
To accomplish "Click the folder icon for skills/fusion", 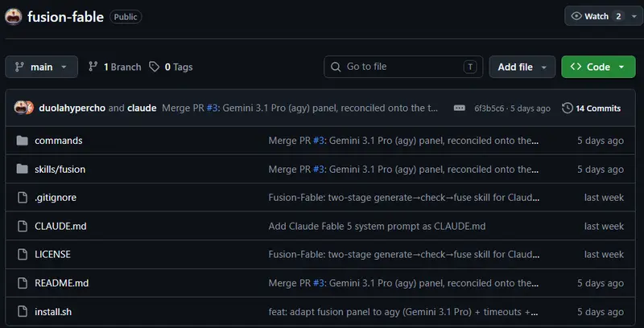I will [23, 169].
